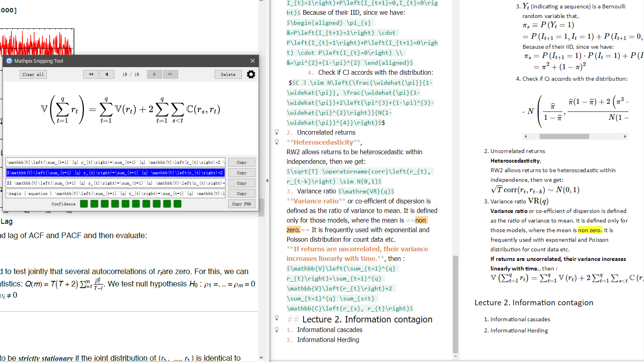
Task: Copy the formula as PNG
Action: [241, 204]
